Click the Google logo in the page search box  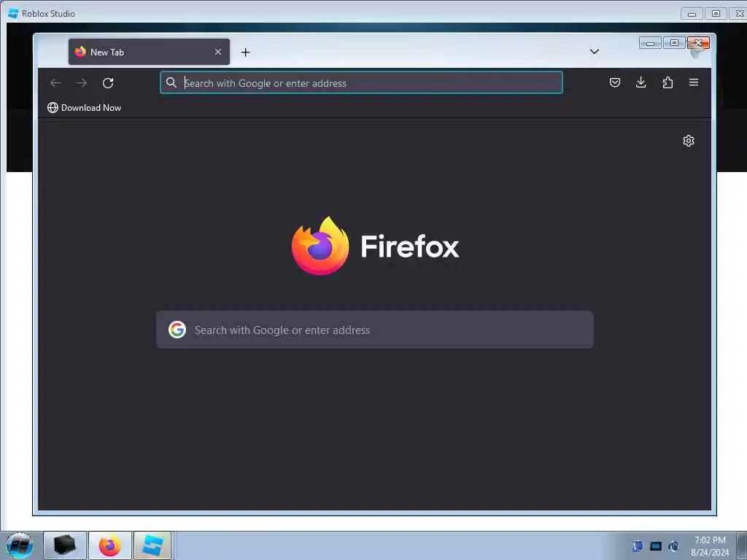coord(177,330)
